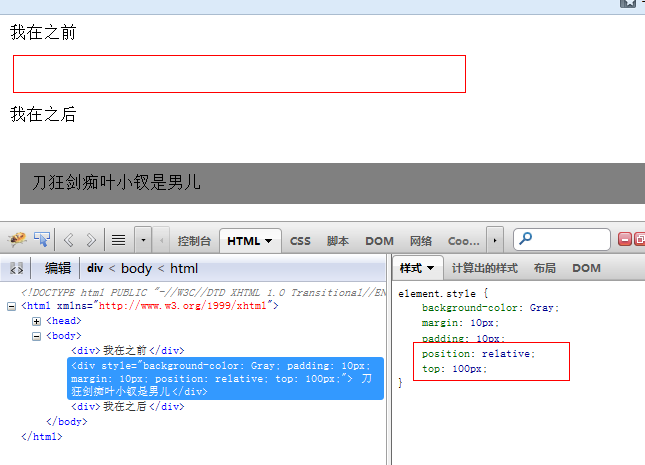645x465 pixels.
Task: Switch to the 控制台 tab
Action: pyautogui.click(x=194, y=241)
